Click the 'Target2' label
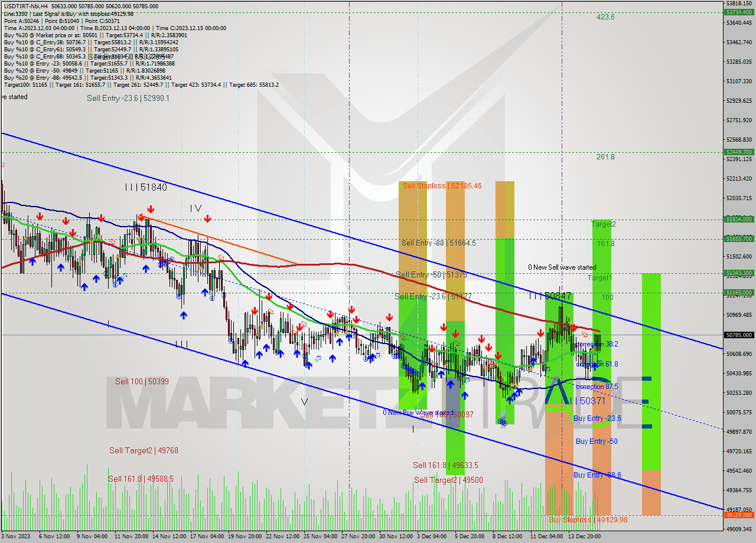The width and height of the screenshot is (756, 543). point(604,224)
